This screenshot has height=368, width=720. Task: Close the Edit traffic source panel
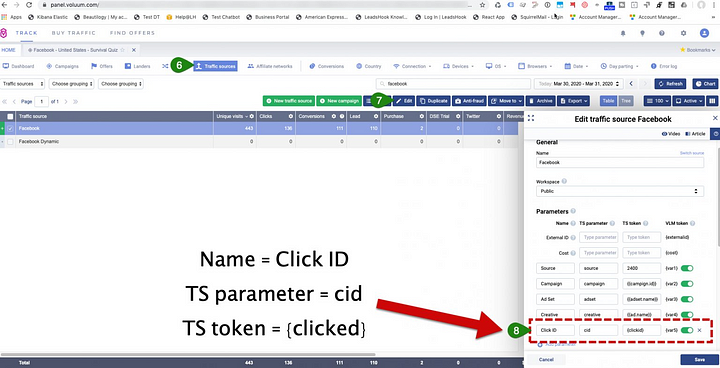coord(715,119)
